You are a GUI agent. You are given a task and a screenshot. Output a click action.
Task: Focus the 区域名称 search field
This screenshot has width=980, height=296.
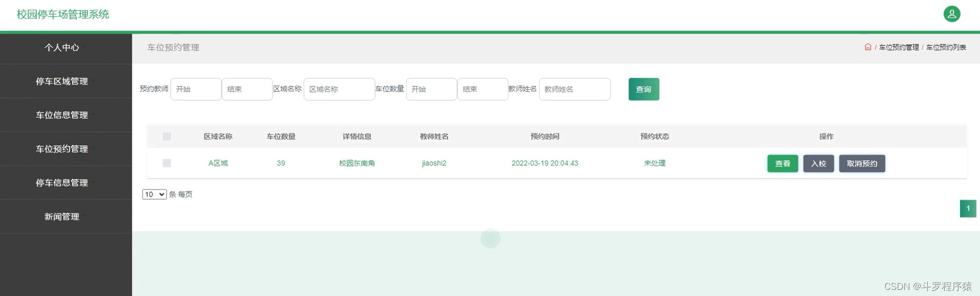(339, 89)
